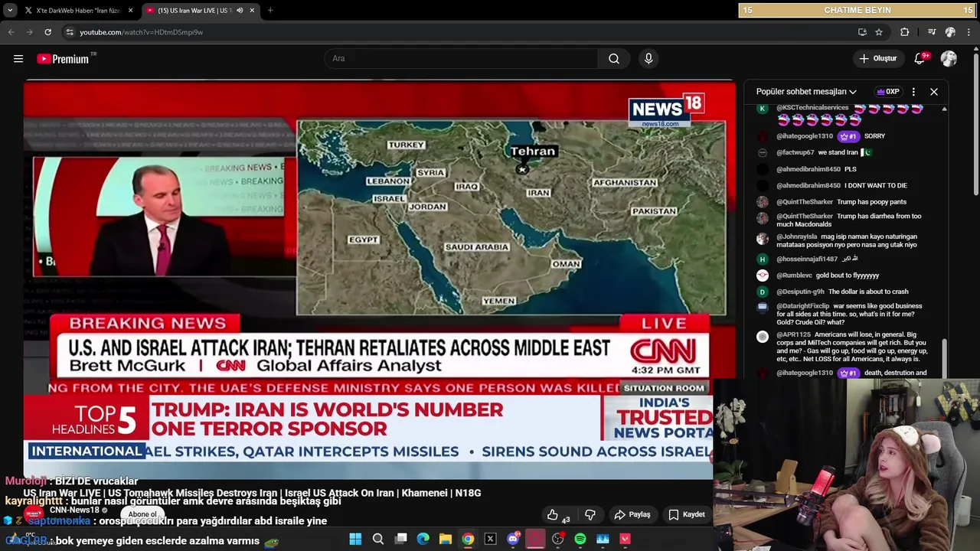This screenshot has width=980, height=551.
Task: Click the Oluştur create button
Action: click(x=877, y=59)
